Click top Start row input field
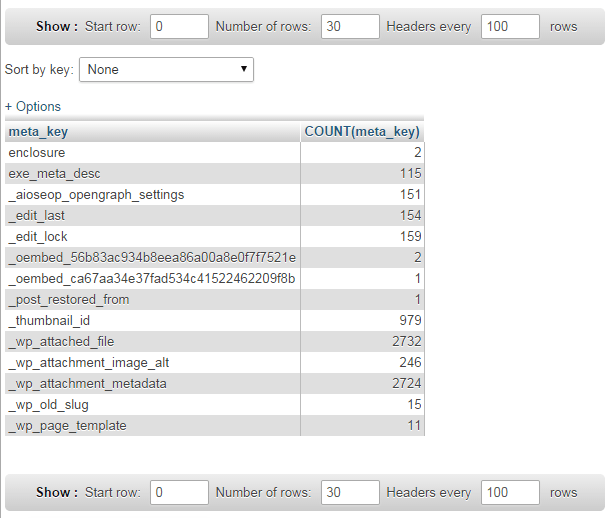This screenshot has width=610, height=518. click(179, 27)
